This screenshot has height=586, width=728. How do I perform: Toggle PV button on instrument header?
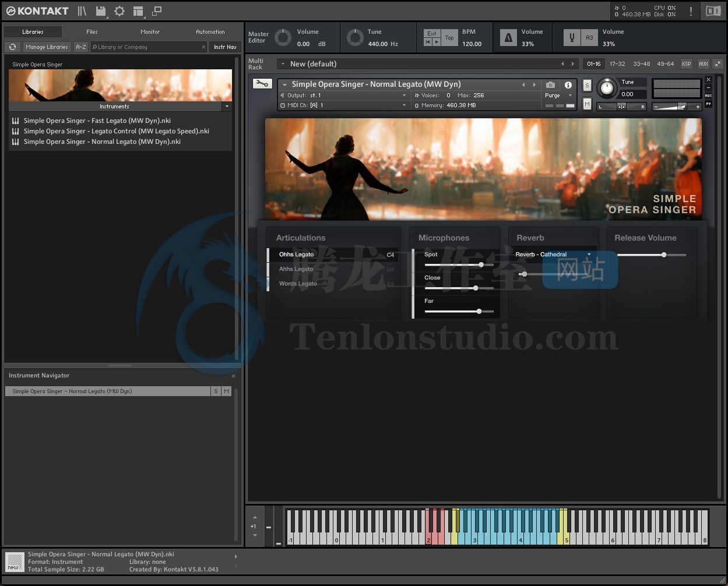(x=708, y=104)
